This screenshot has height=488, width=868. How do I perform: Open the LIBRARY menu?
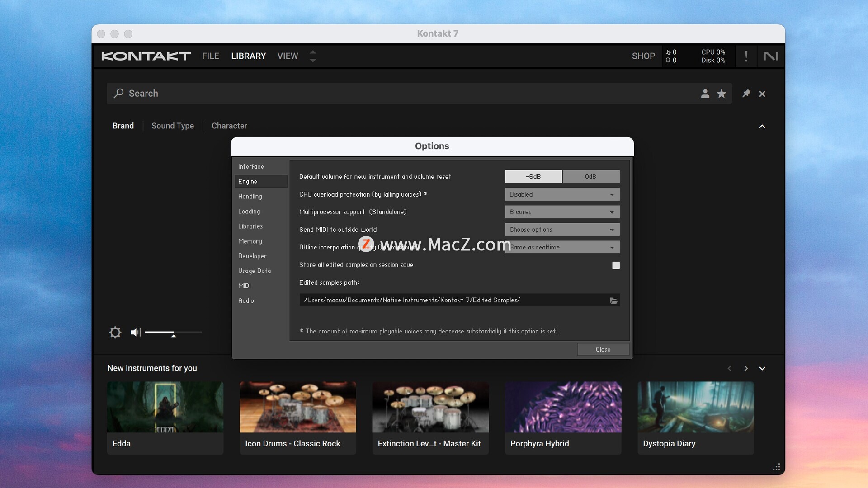click(249, 56)
